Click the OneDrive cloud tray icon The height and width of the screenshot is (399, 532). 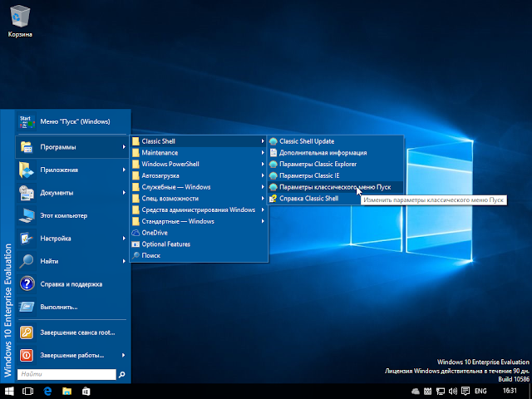(416, 392)
